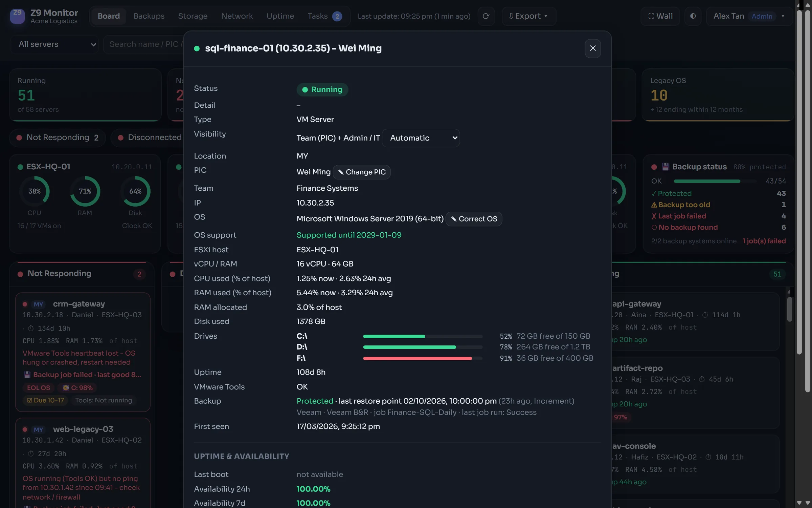Click the Legacy OS 10 summary card
812x508 pixels.
tap(718, 95)
